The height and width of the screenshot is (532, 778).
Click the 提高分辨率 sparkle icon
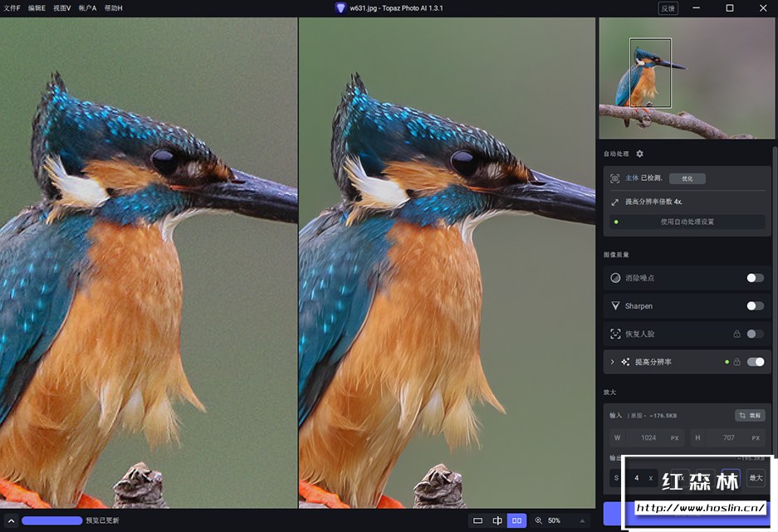(625, 362)
